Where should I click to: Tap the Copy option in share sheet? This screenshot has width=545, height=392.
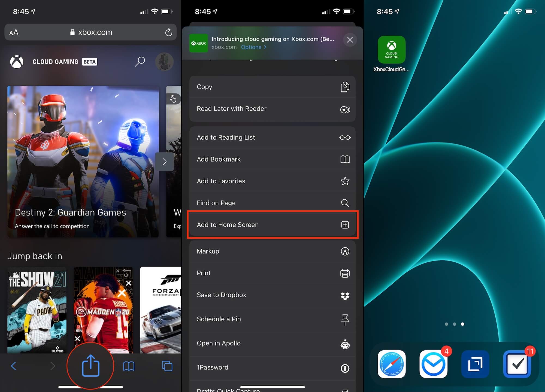(272, 87)
